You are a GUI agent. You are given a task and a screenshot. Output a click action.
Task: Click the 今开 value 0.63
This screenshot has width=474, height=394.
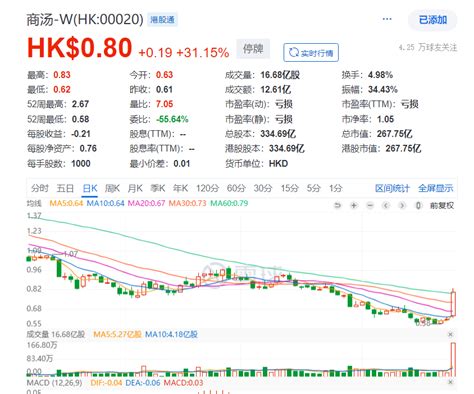pos(165,75)
